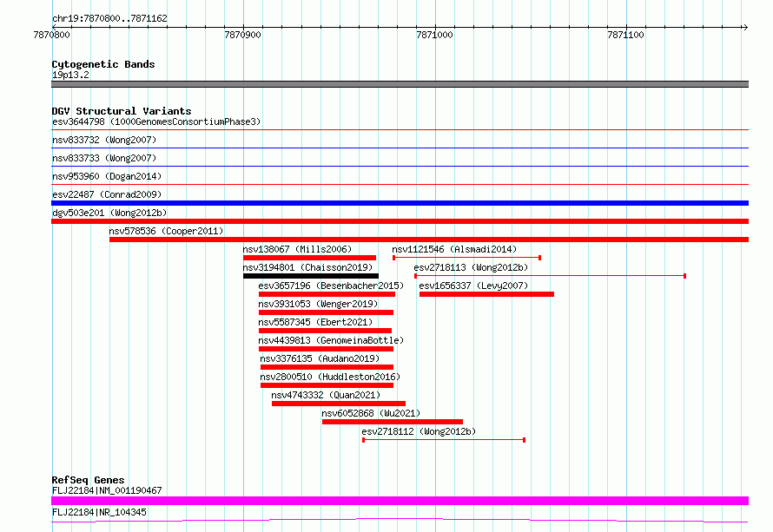Open the nsv5587345 (Ebert2021) variant
773x532 pixels.
tap(315, 322)
